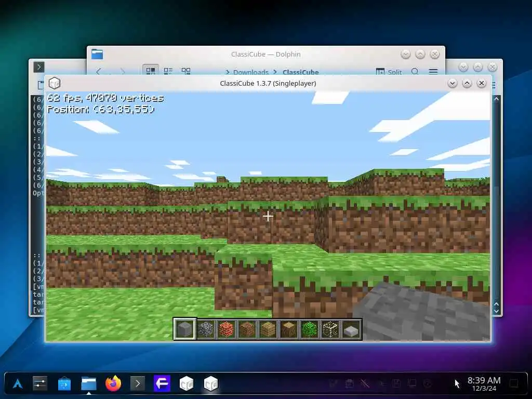The height and width of the screenshot is (399, 532).
Task: Select the red brick block in the hotbar
Action: pos(227,329)
